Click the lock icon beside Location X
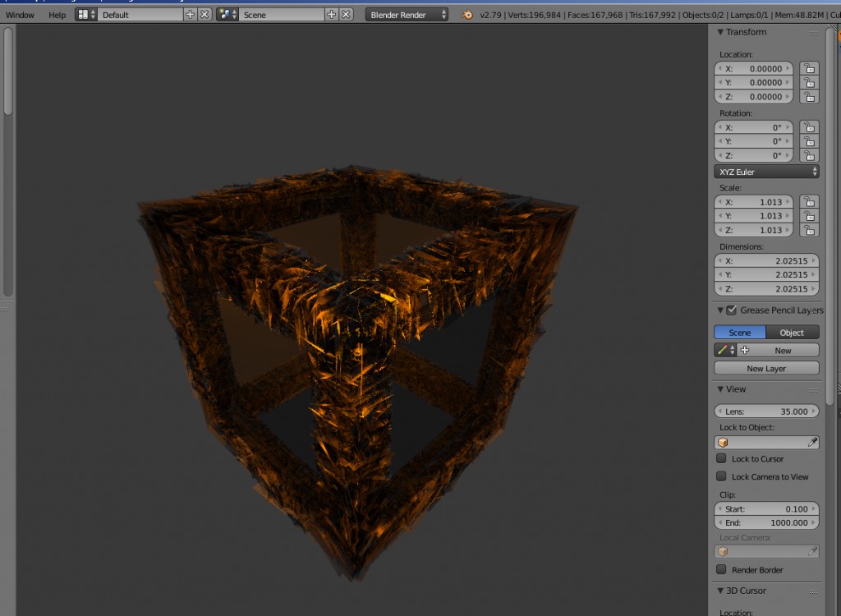This screenshot has height=616, width=841. [x=809, y=69]
